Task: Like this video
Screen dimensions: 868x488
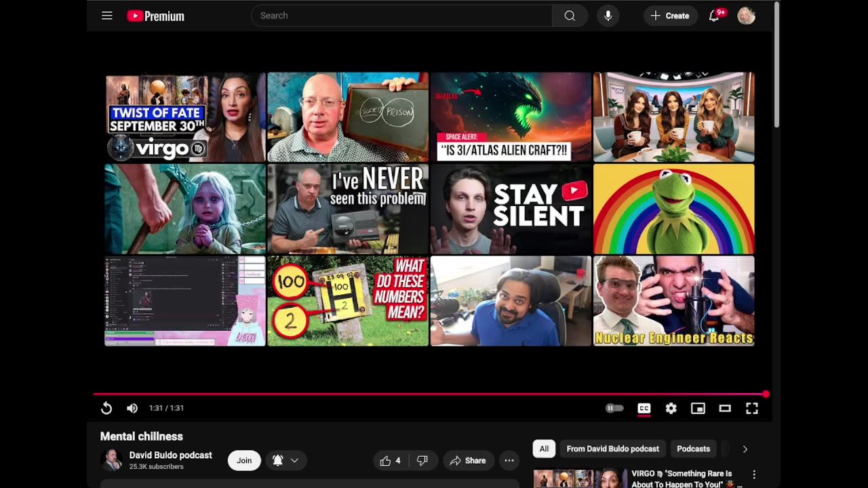Action: point(390,461)
